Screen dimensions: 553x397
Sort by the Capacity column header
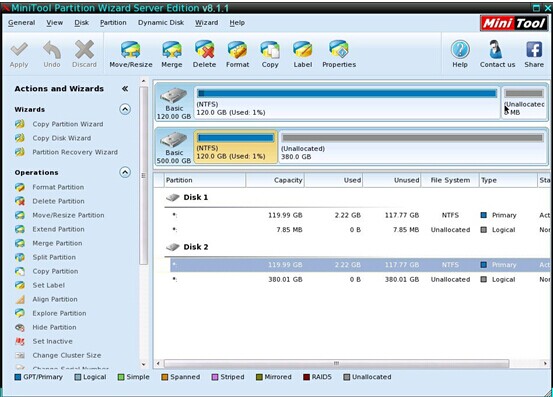[275, 180]
